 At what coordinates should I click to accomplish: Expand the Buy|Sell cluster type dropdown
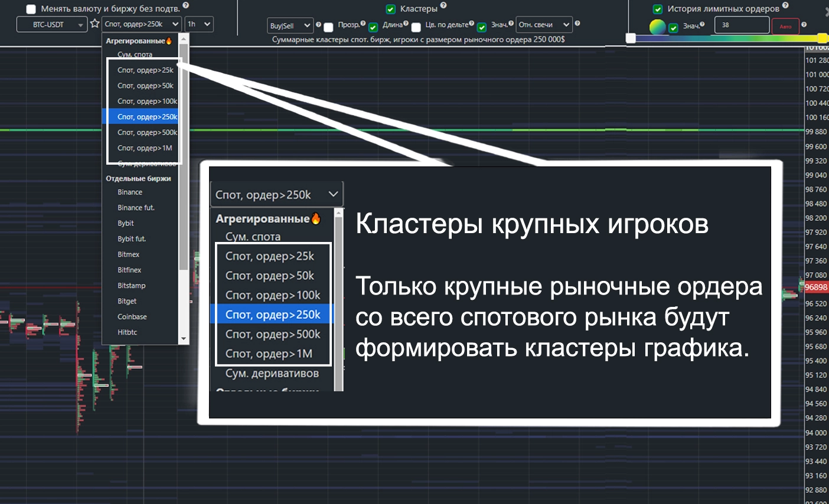tap(290, 25)
